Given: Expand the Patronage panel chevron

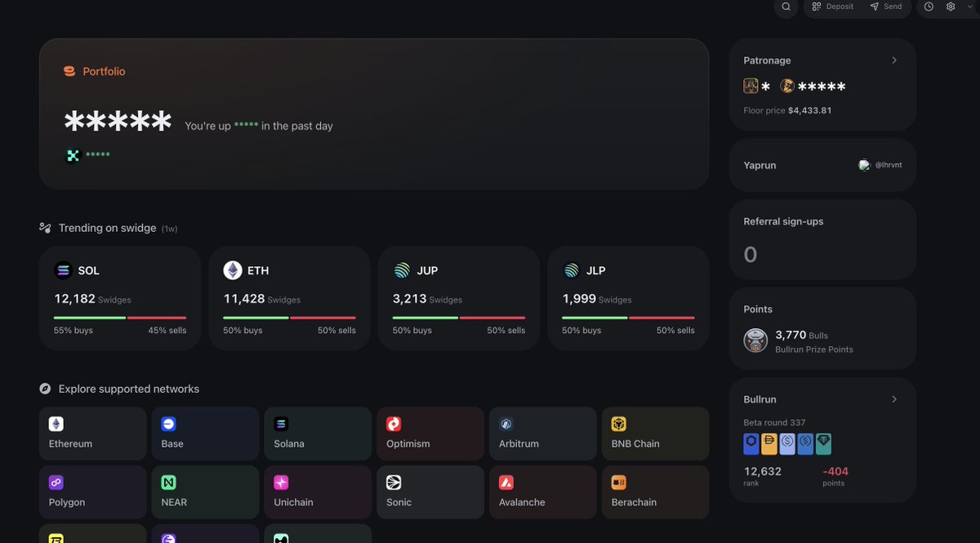Looking at the screenshot, I should (894, 60).
